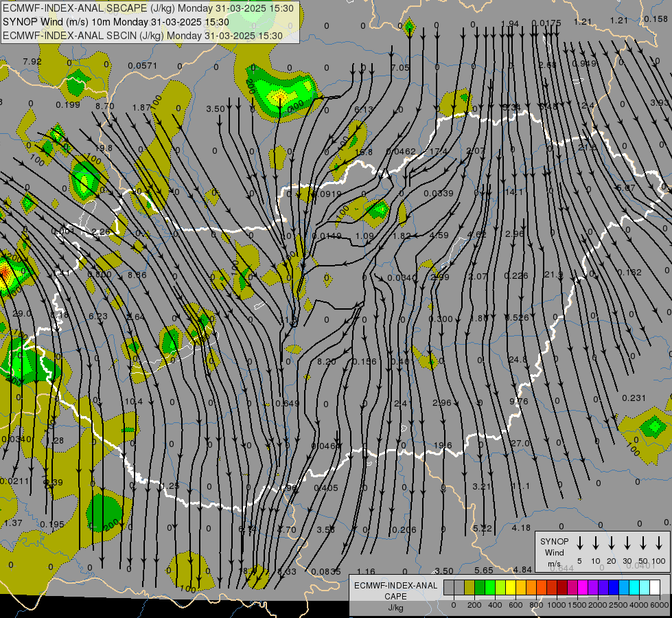This screenshot has width=672, height=618.
Task: Click the map value 27.0
Action: point(520,443)
